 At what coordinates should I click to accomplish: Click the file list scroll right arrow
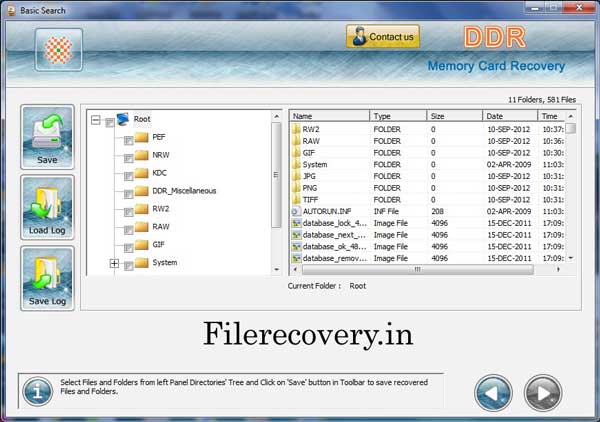pyautogui.click(x=558, y=269)
